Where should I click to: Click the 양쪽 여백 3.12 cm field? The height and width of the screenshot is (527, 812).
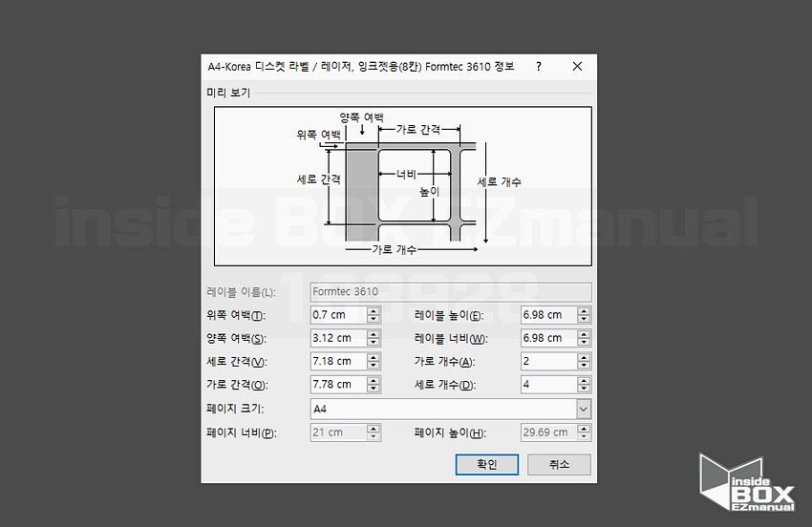[339, 338]
